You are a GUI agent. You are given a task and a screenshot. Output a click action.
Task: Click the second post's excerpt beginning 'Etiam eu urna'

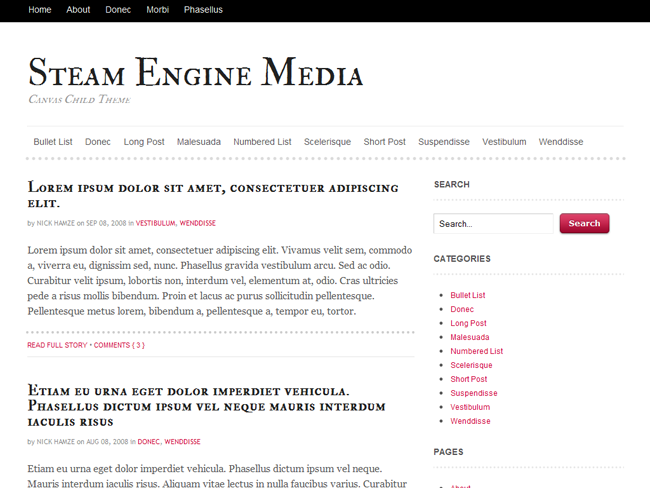tap(217, 476)
